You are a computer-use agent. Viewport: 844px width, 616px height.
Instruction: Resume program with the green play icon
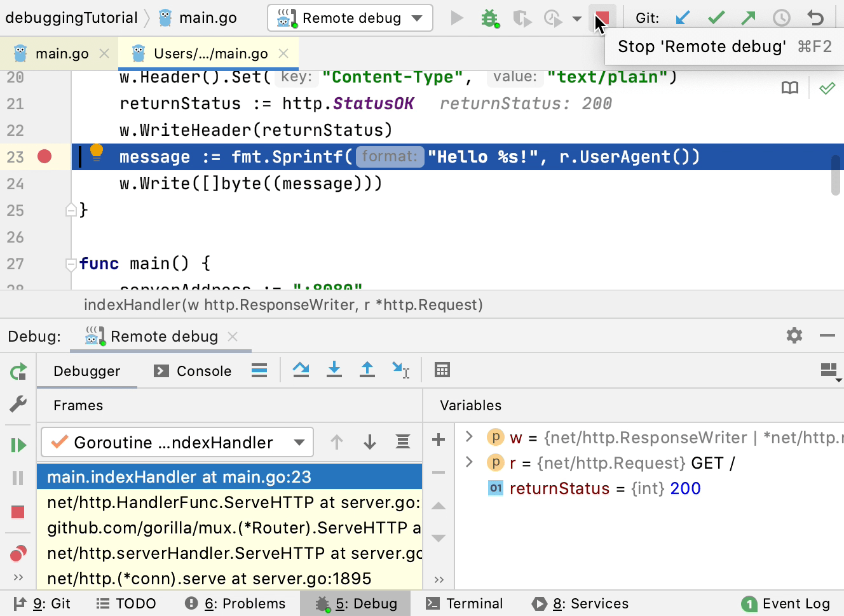pos(18,445)
